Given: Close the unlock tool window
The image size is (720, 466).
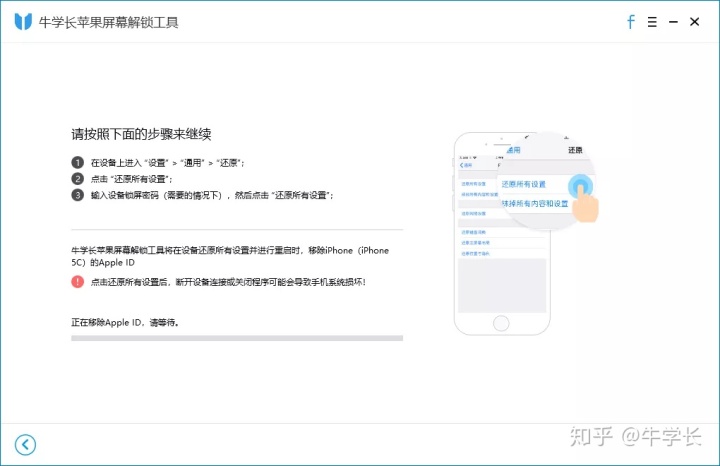Looking at the screenshot, I should tap(694, 22).
